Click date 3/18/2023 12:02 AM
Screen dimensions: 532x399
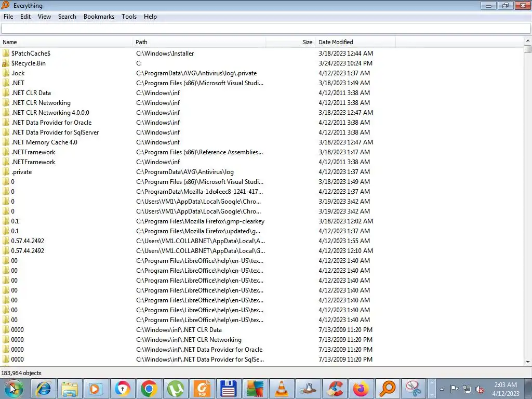point(345,221)
